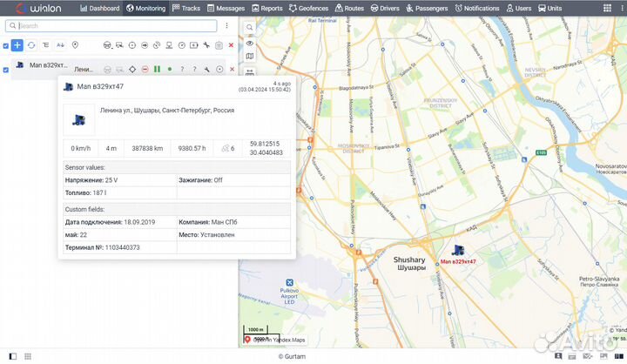The width and height of the screenshot is (627, 364).
Task: Toggle the select-all units checkbox
Action: click(x=5, y=45)
